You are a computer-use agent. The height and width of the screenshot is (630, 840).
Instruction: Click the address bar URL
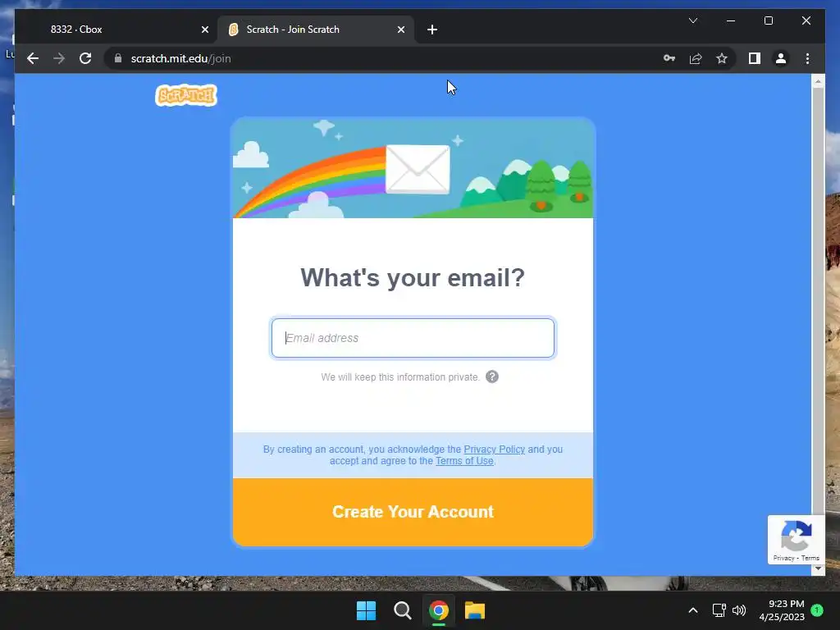180,58
